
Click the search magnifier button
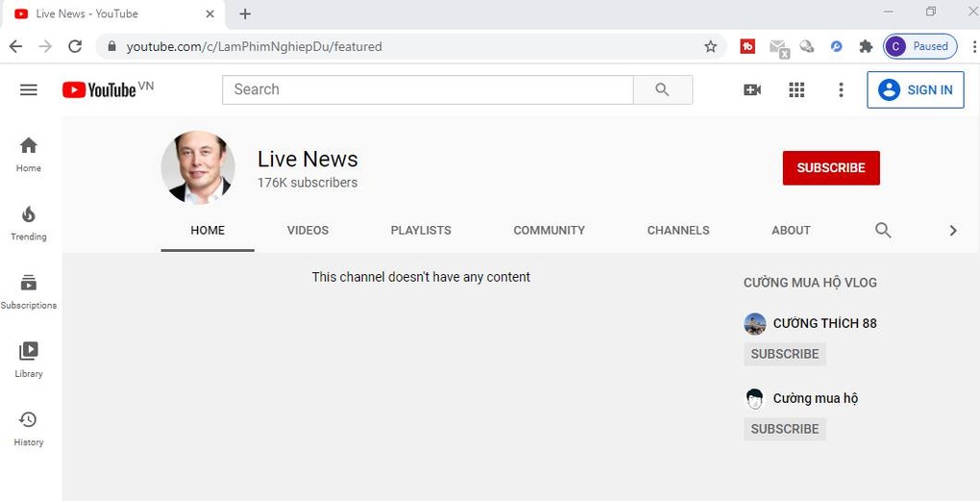[x=662, y=89]
